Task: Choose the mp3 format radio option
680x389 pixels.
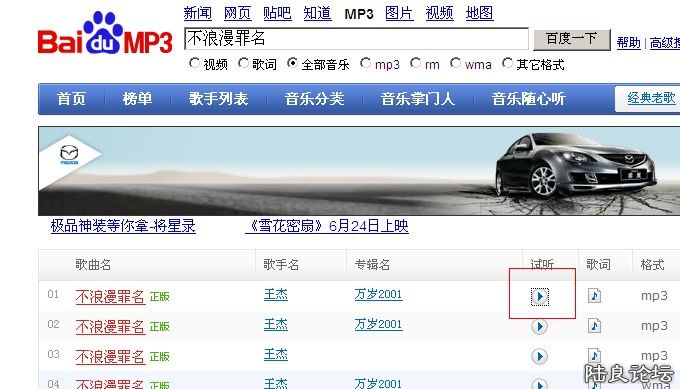Action: pos(366,63)
